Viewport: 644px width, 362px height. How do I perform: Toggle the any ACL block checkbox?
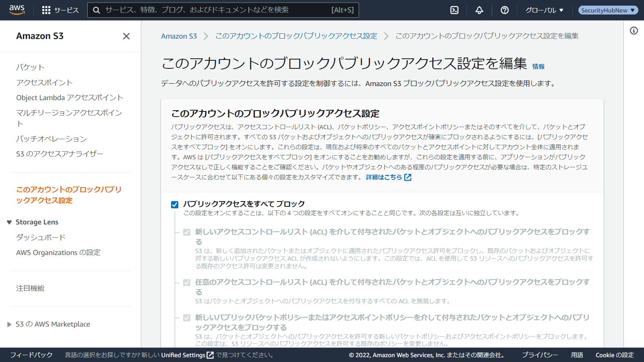(x=187, y=282)
